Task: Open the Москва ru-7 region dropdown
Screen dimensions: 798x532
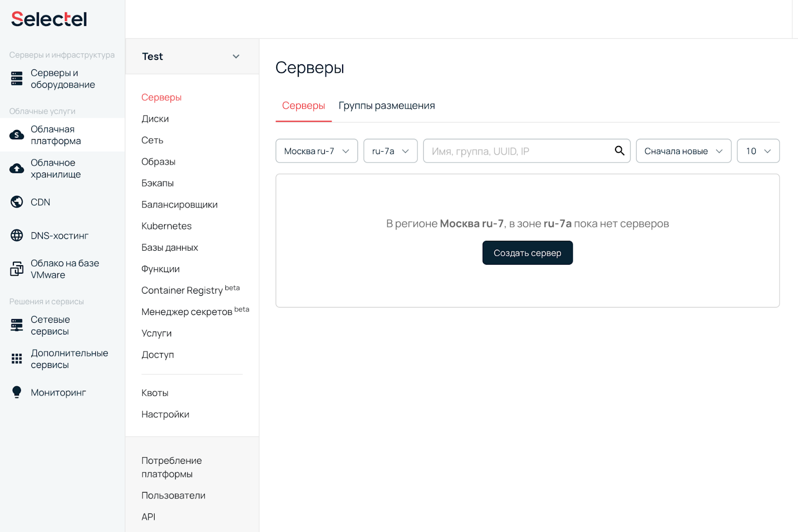Action: point(317,151)
